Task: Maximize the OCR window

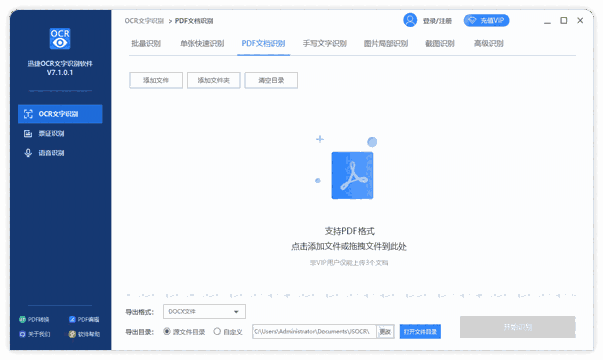Action: [x=564, y=20]
